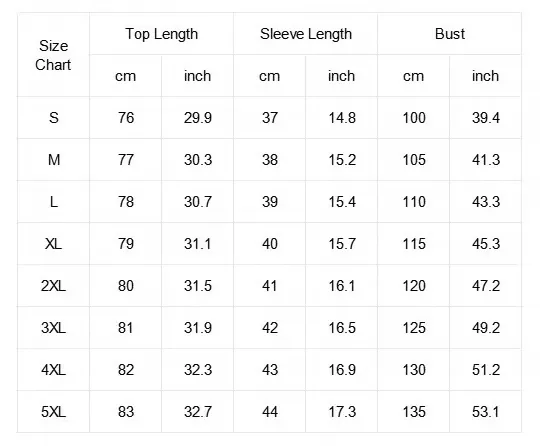The height and width of the screenshot is (446, 540).
Task: Click the S size row label
Action: 53,118
